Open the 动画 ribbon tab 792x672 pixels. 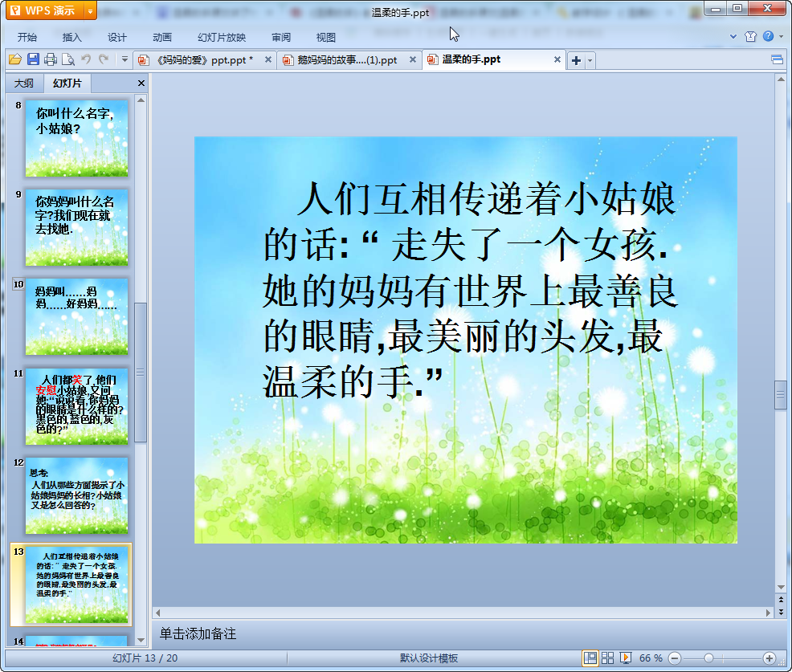pyautogui.click(x=162, y=38)
